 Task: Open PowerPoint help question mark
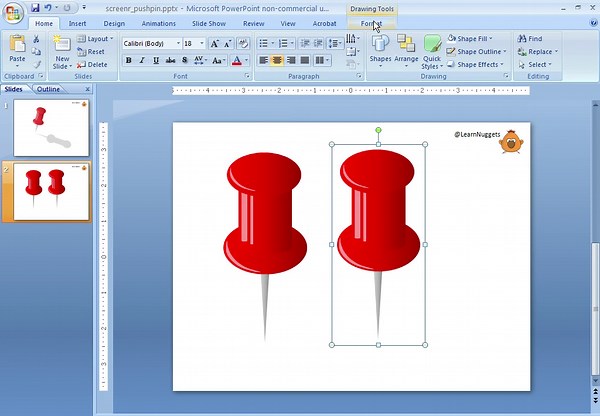click(x=593, y=23)
